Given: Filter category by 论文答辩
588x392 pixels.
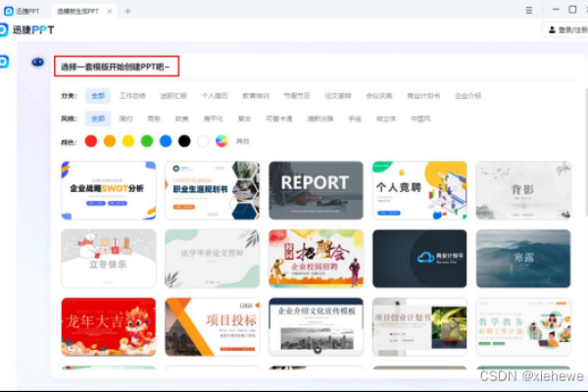Looking at the screenshot, I should click(x=338, y=96).
